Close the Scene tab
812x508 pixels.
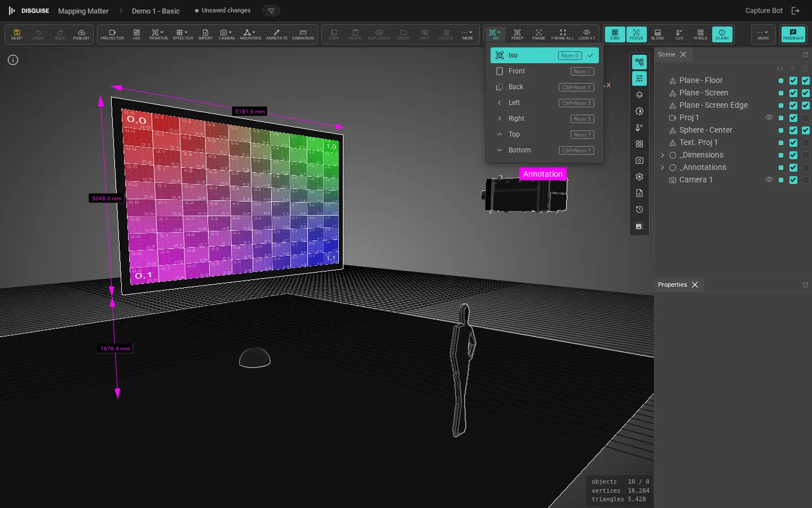click(x=683, y=54)
